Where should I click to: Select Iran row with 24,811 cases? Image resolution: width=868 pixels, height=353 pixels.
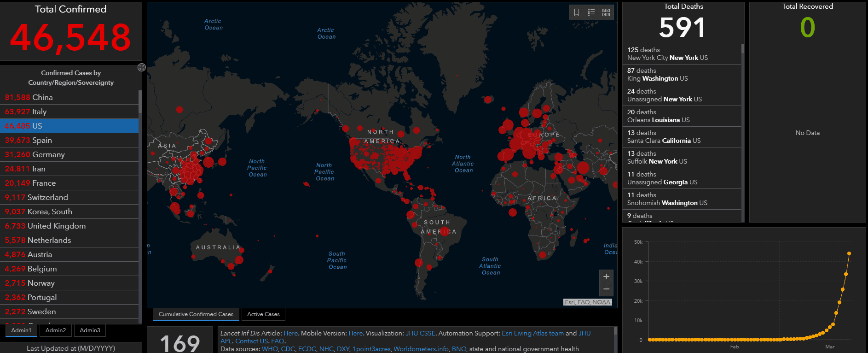point(69,169)
